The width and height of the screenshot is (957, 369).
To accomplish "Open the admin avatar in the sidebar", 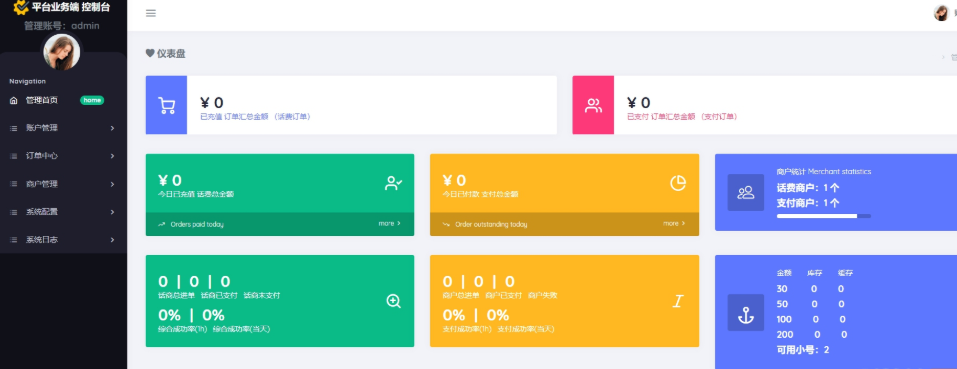I will click(x=62, y=52).
